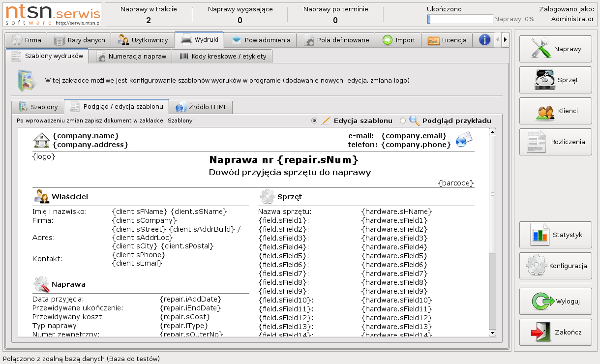Open the Statystyki panel button
Screen dimensions: 600x364
555,235
